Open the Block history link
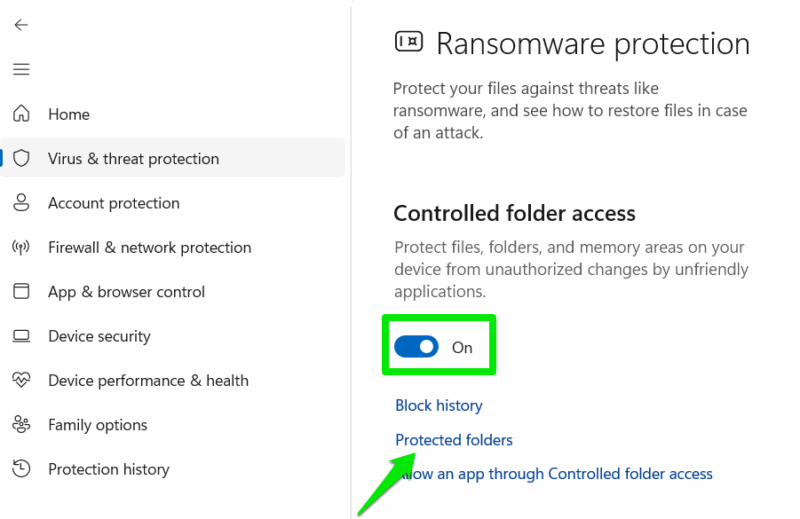Viewport: 800px width, 519px height. point(439,405)
